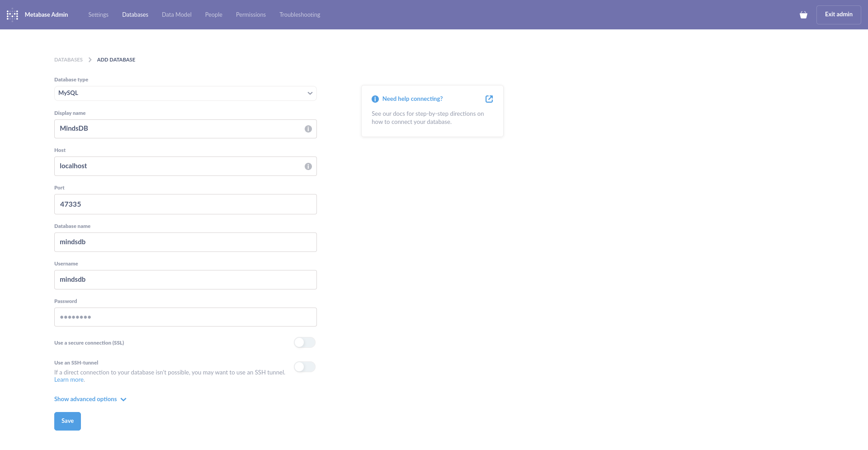Go back via DATABASES breadcrumb

point(68,60)
